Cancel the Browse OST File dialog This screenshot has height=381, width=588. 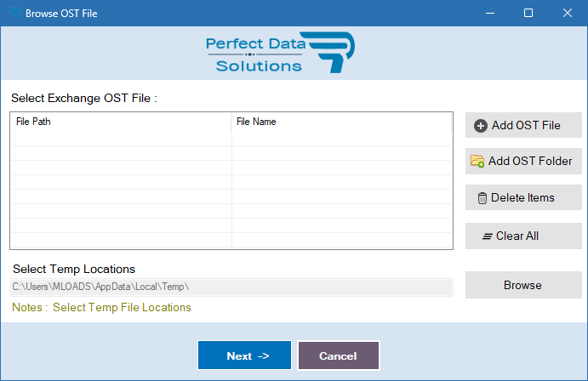[x=339, y=355]
